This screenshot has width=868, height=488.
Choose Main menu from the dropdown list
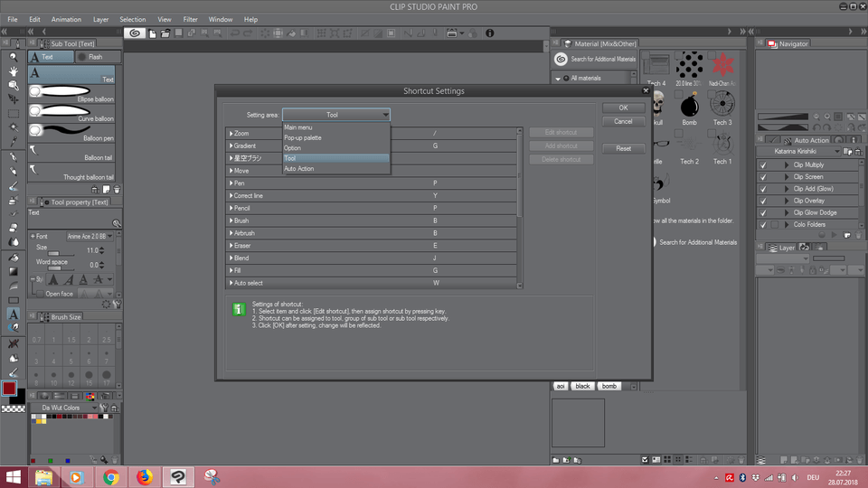(298, 127)
